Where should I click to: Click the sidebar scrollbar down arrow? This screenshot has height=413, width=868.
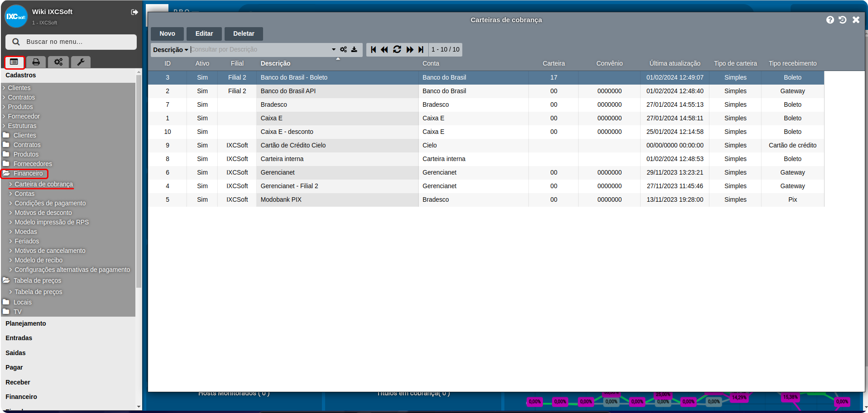tap(139, 407)
